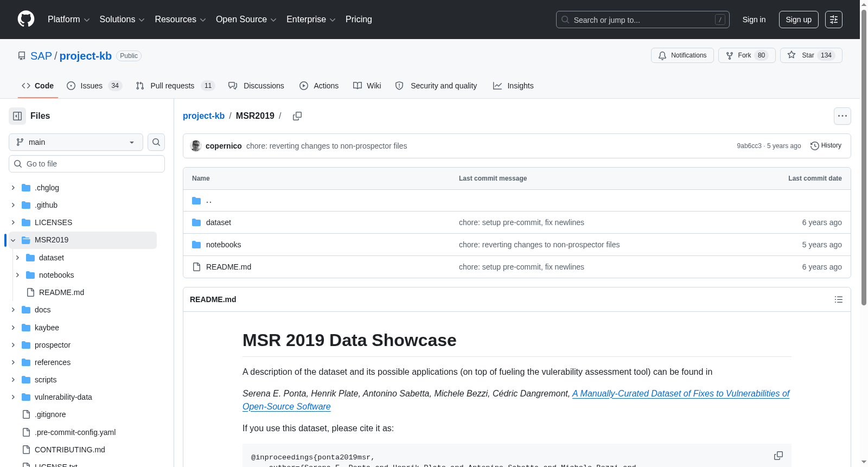Open the Insights tab

point(513,86)
